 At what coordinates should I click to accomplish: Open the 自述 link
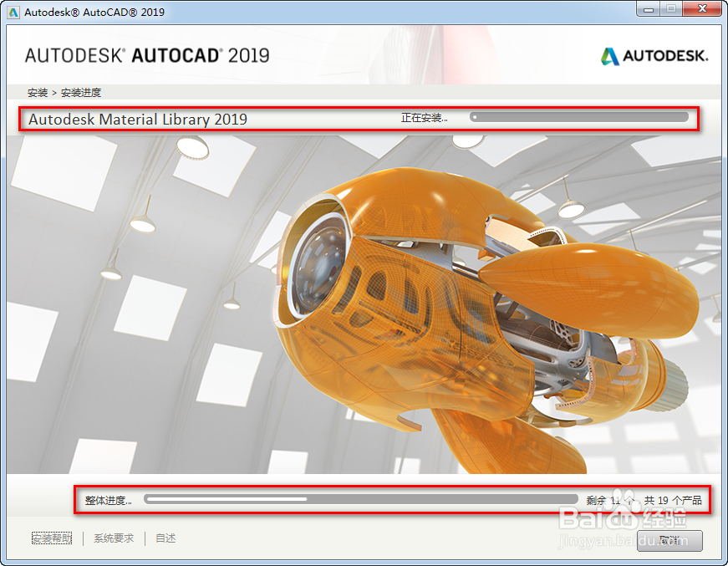click(x=165, y=538)
